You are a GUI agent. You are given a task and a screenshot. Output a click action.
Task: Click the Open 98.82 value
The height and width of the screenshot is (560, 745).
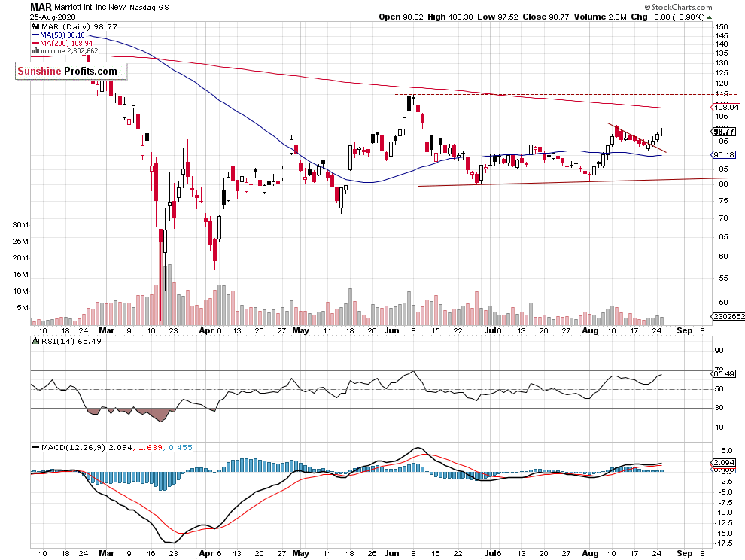(x=401, y=17)
